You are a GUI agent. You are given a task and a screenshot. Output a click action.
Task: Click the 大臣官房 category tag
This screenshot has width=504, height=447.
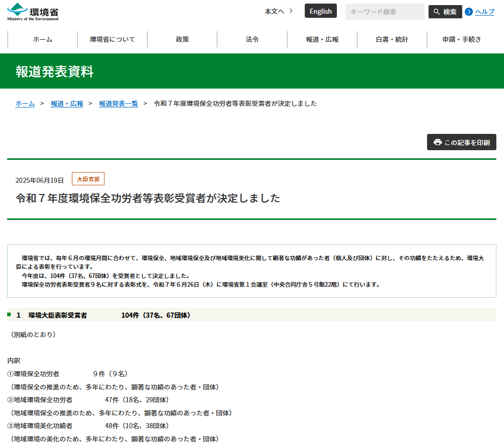(x=88, y=179)
